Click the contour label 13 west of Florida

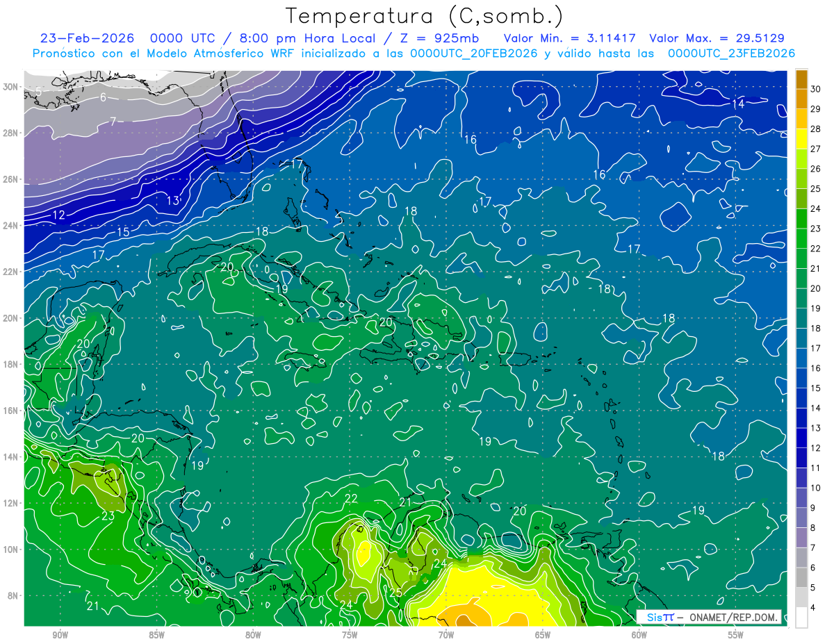click(173, 201)
